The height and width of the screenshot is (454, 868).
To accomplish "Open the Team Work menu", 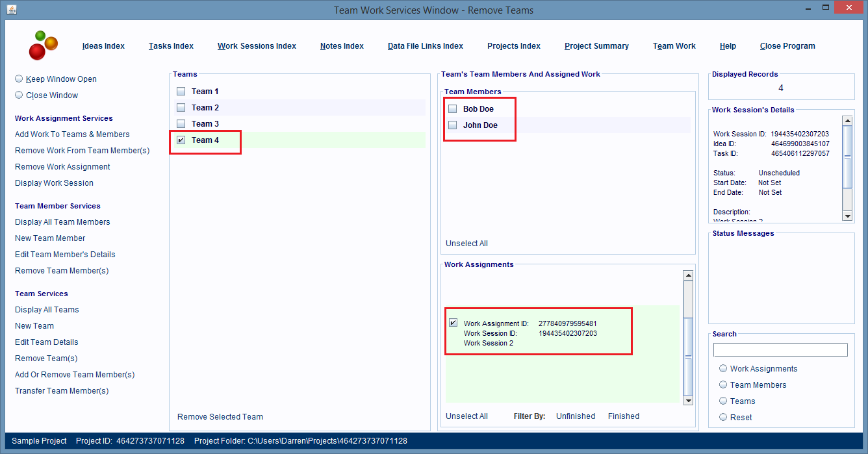I will (x=674, y=46).
